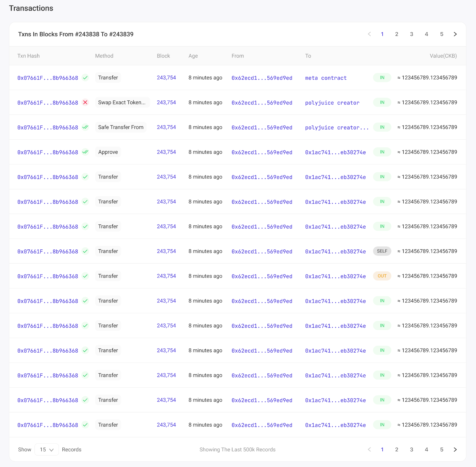Select page 5 in bottom pagination
The width and height of the screenshot is (476, 467).
442,449
